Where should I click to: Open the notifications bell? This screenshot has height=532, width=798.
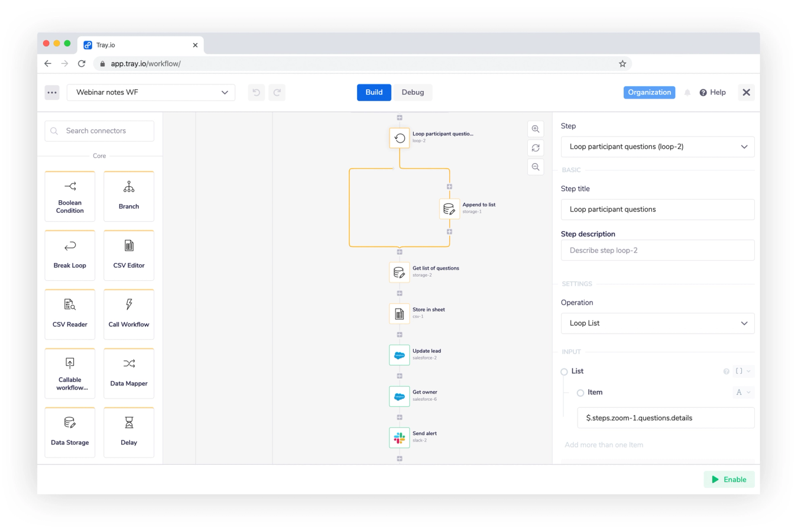coord(687,92)
